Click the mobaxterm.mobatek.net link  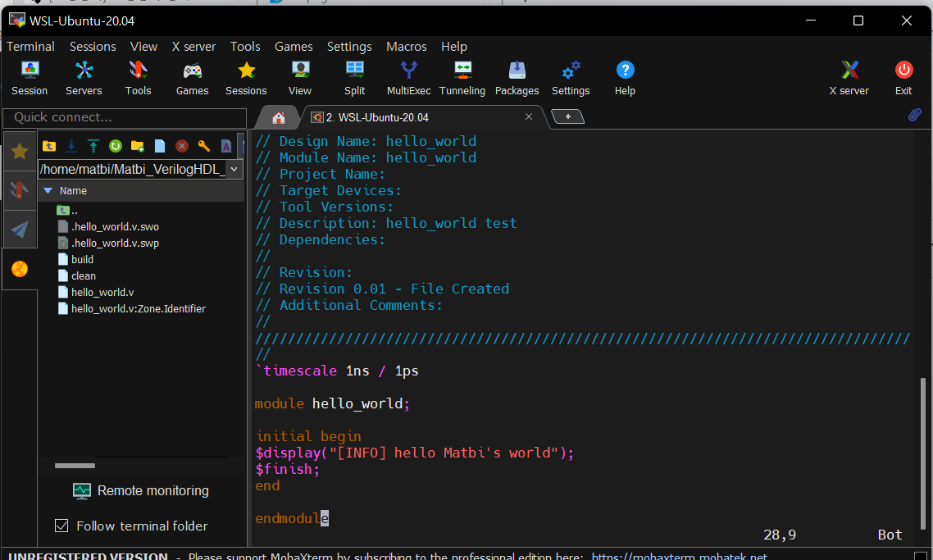pos(679,557)
